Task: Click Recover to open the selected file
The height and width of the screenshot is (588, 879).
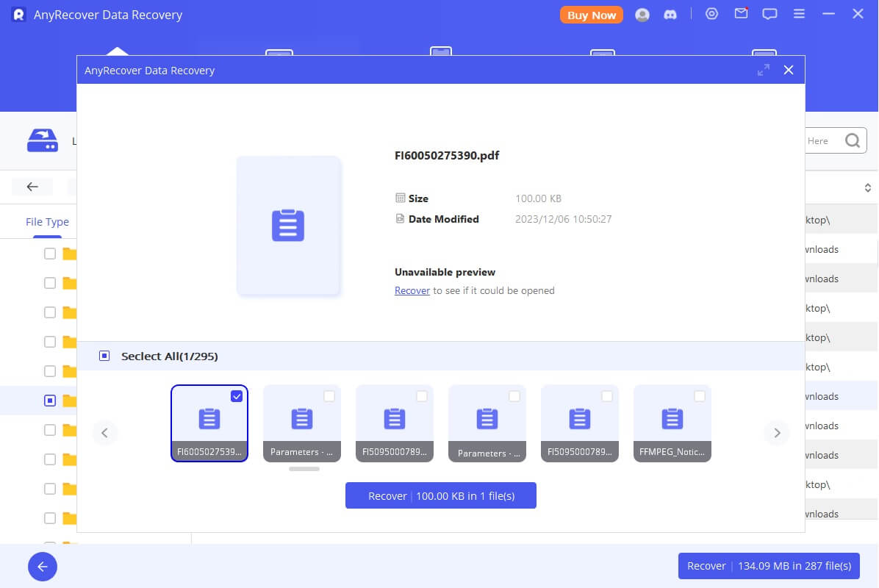Action: [x=412, y=290]
